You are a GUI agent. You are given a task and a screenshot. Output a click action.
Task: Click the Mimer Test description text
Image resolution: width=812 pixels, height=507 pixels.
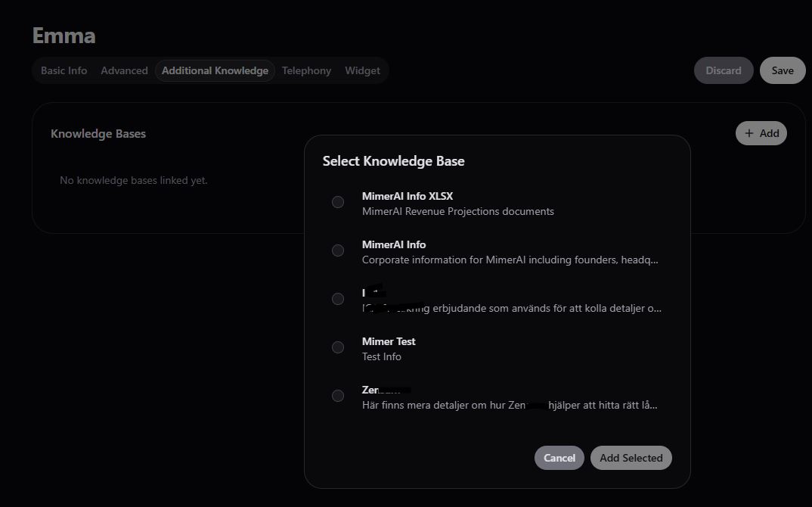point(381,356)
